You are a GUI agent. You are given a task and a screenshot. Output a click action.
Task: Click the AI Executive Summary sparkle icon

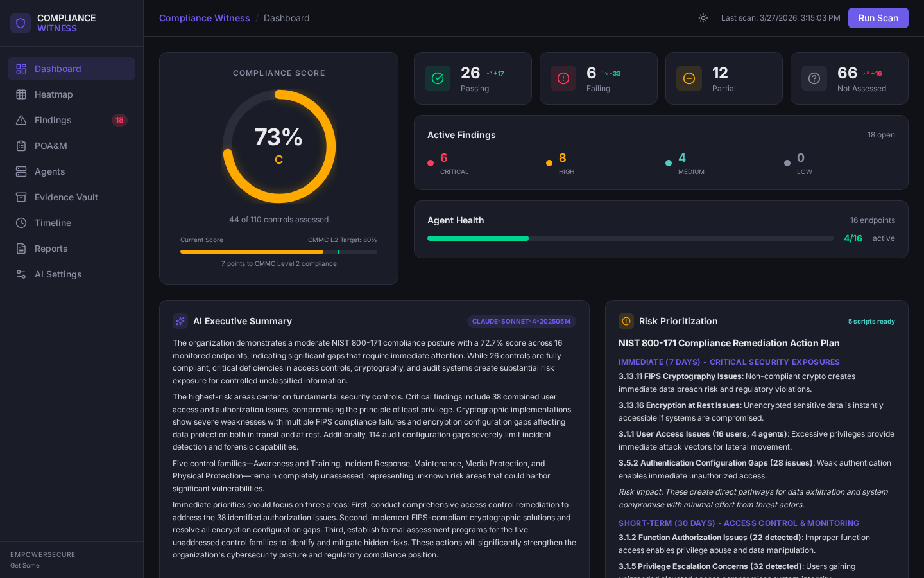click(x=180, y=321)
